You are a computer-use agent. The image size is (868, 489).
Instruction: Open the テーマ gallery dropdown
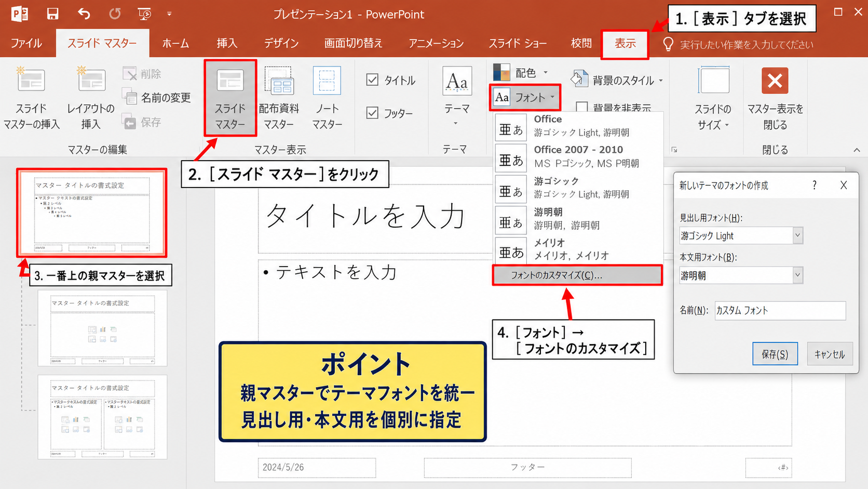click(456, 97)
